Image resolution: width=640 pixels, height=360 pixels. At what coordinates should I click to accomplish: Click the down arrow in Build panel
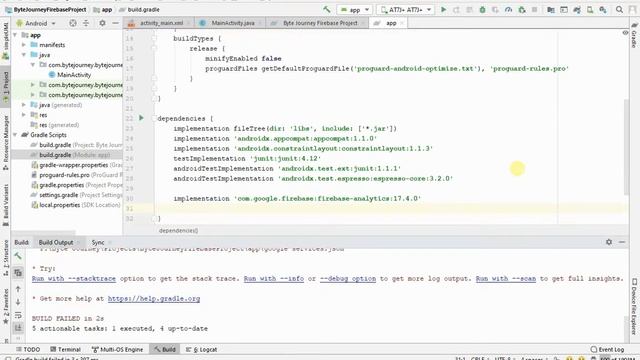coord(18,302)
